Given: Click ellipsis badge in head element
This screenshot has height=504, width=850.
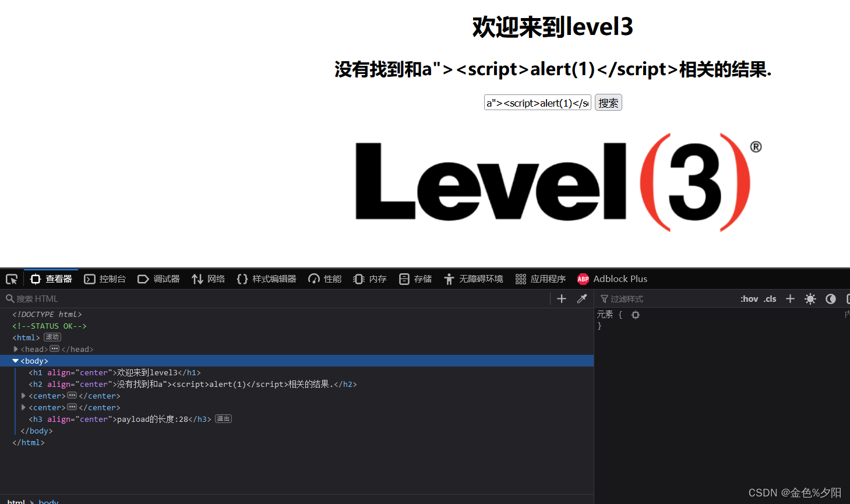Looking at the screenshot, I should (55, 348).
